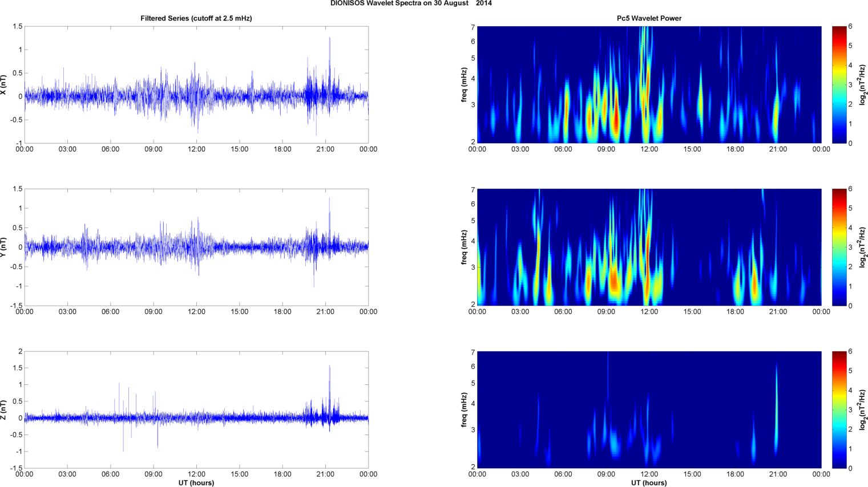This screenshot has height=487, width=868.
Task: Click inside the X component filtered series plot
Action: click(196, 85)
